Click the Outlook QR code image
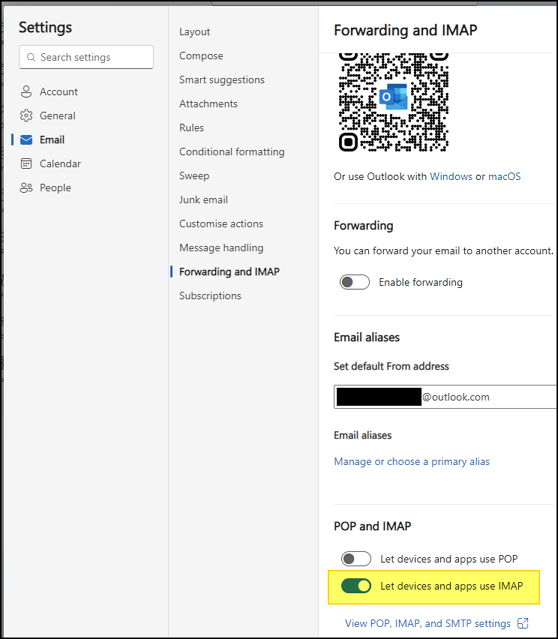The image size is (558, 639). tap(393, 102)
